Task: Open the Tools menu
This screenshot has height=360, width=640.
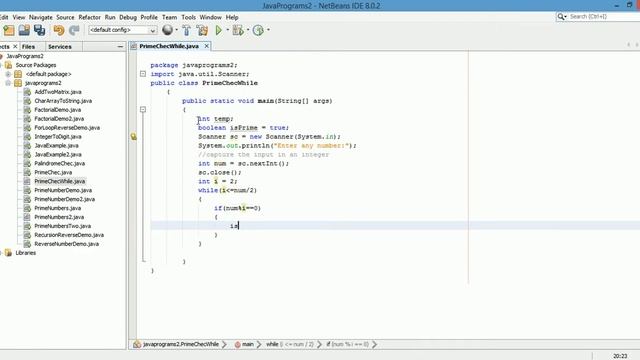Action: pyautogui.click(x=189, y=17)
